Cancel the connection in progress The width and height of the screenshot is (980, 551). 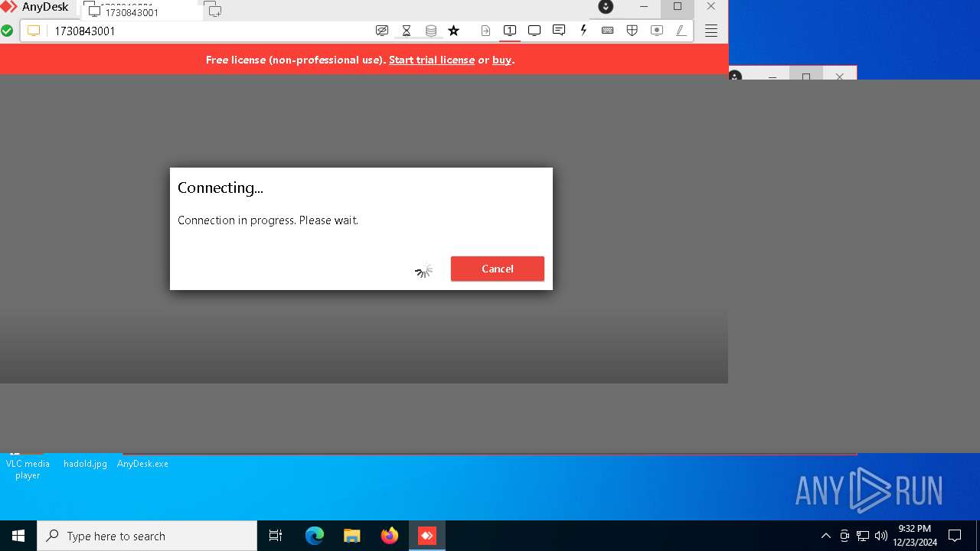pos(498,269)
